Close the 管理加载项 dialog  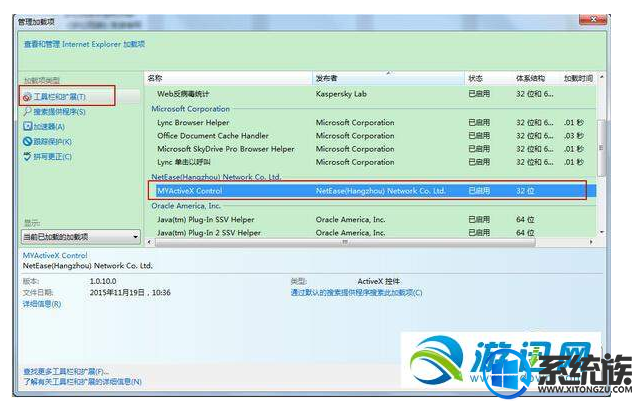click(593, 19)
